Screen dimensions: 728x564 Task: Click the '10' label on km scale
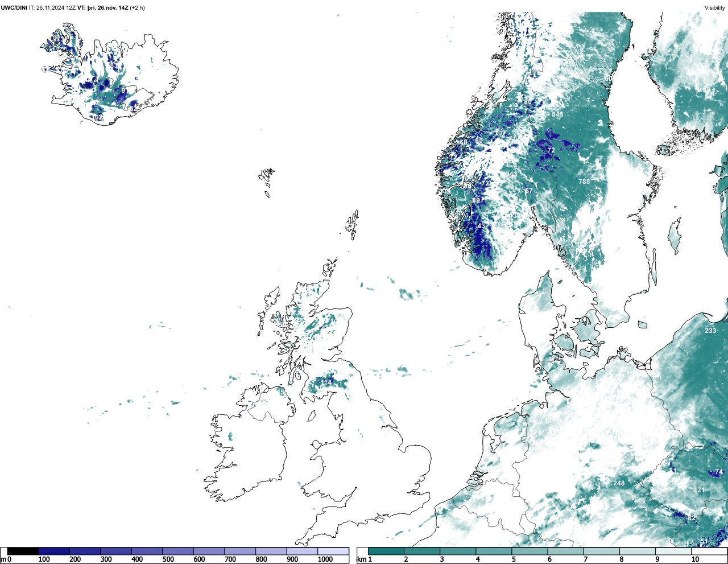[x=695, y=559]
